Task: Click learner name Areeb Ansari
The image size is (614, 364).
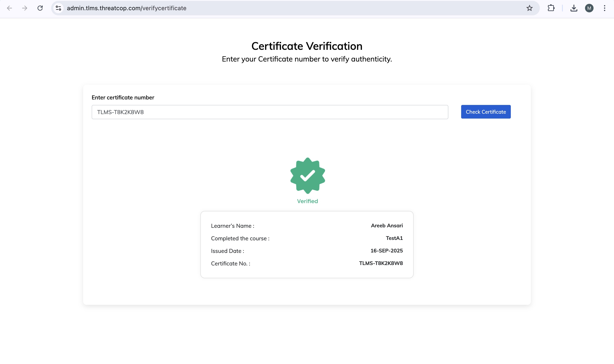Action: click(387, 225)
